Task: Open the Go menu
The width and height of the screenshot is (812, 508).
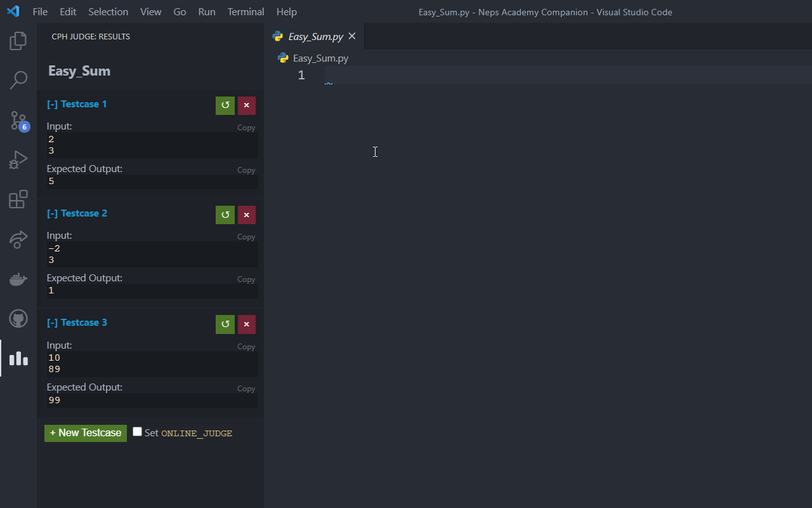Action: [x=180, y=11]
